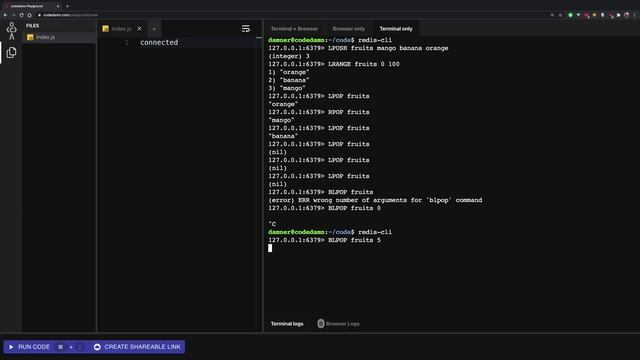640x360 pixels.
Task: Click the FILES panel header
Action: tap(33, 26)
